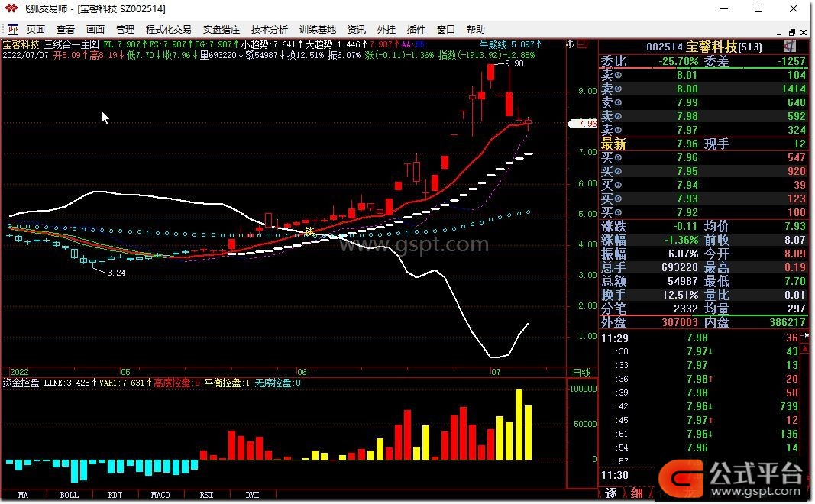815x504 pixels.
Task: Click the 换手 12.51% value
Action: point(681,295)
